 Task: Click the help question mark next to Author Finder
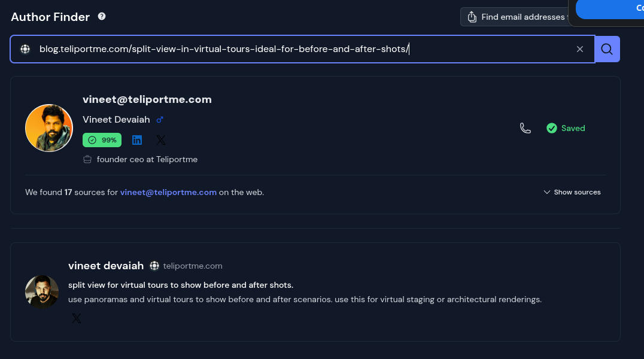click(x=101, y=16)
